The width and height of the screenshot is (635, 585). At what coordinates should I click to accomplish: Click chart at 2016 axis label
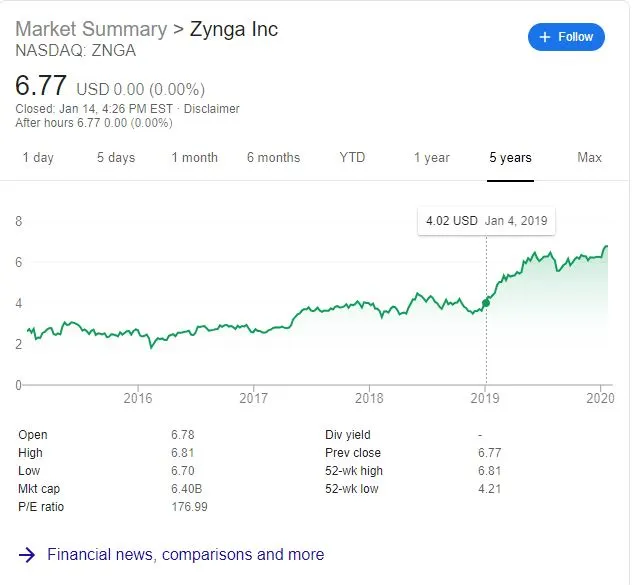coord(138,398)
